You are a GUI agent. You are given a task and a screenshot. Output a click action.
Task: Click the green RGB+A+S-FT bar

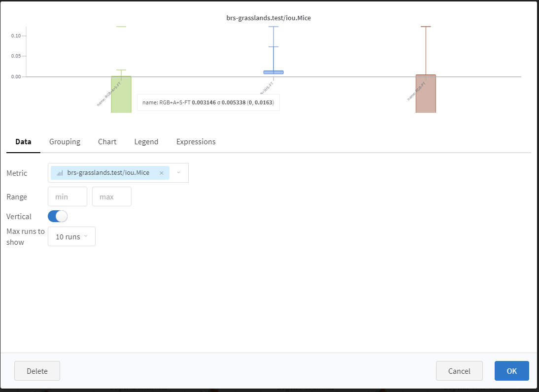[x=121, y=95]
